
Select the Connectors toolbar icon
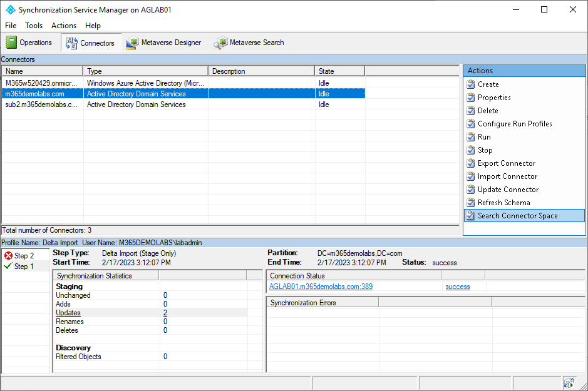[x=71, y=43]
